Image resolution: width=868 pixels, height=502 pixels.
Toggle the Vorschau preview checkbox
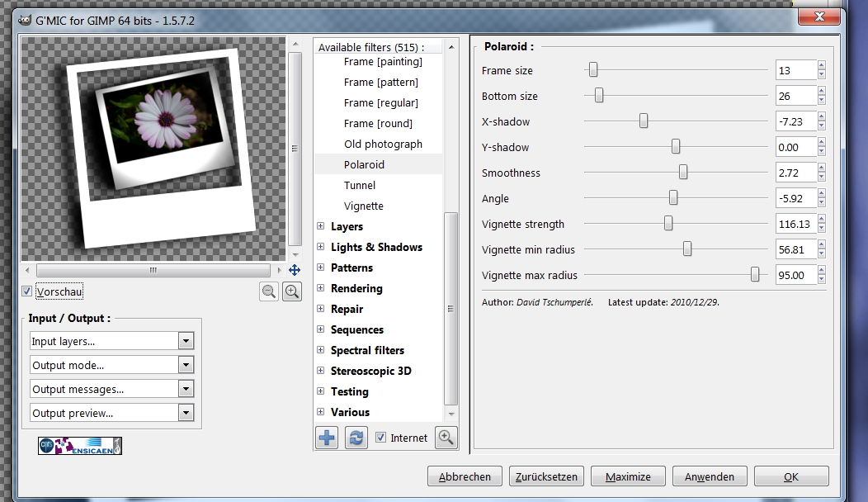(26, 291)
